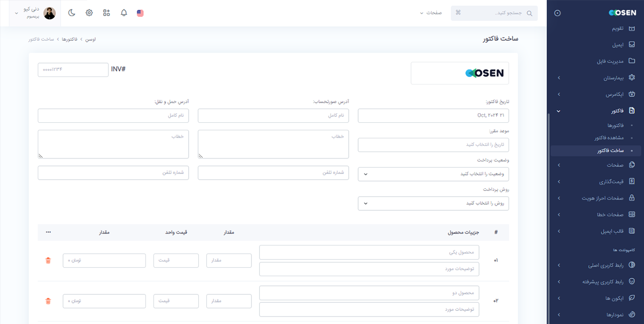This screenshot has width=644, height=324.
Task: Open the روش پرداخت method dropdown
Action: 433,203
